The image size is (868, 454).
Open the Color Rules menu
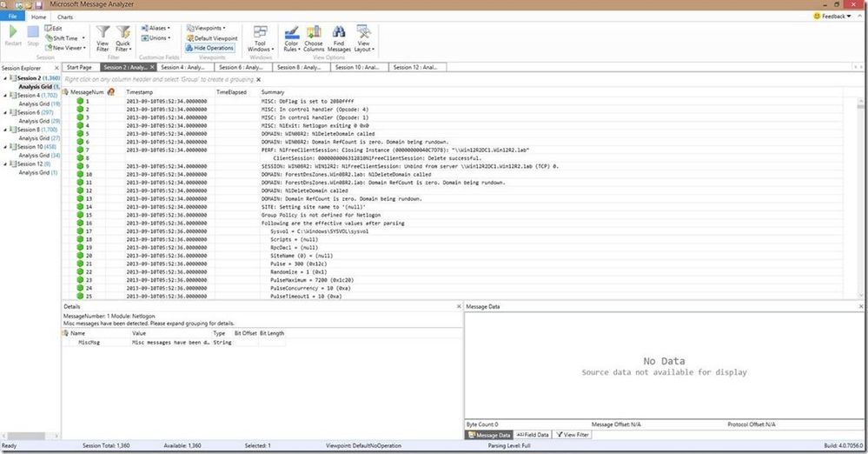pyautogui.click(x=292, y=38)
